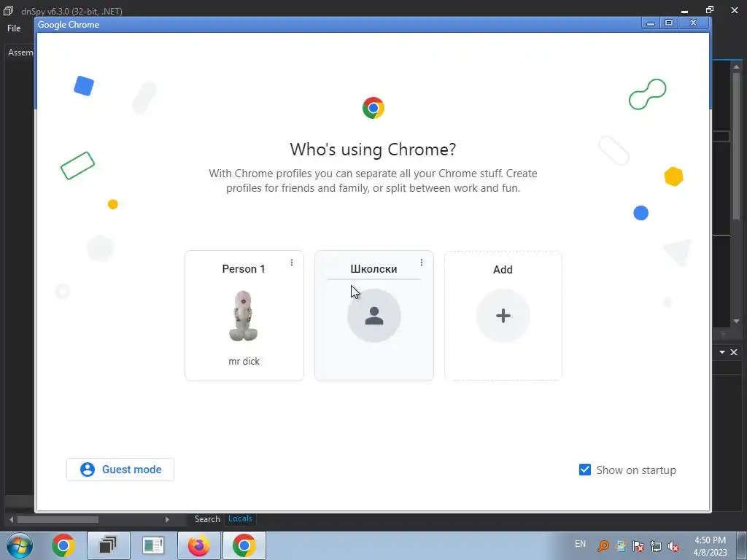The width and height of the screenshot is (747, 560).
Task: Open the Person 1 profile card
Action: pyautogui.click(x=244, y=316)
